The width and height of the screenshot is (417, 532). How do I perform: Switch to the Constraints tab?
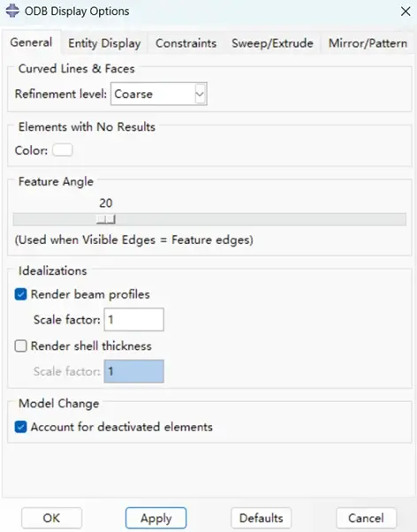pos(186,43)
